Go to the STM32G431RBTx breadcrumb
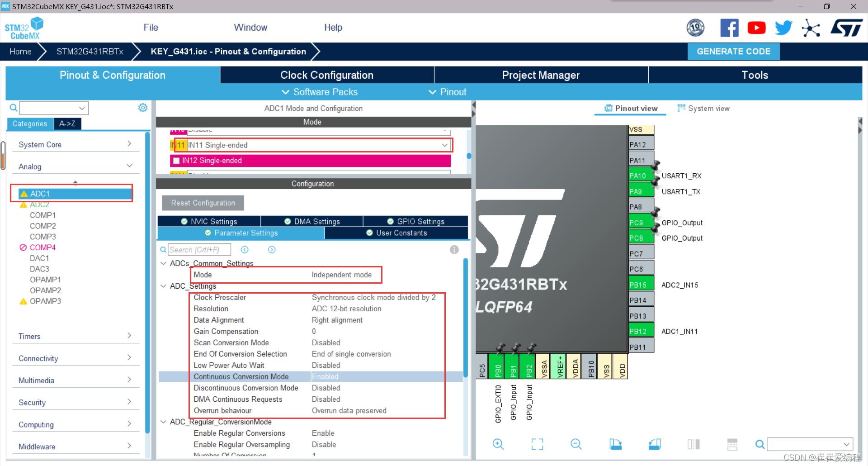Viewport: 868px width, 466px height. tap(90, 52)
